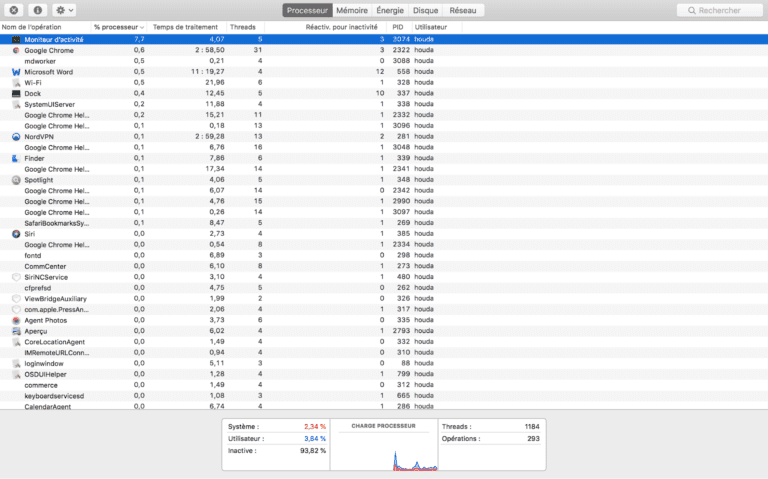The image size is (768, 479).
Task: Click the Dock process icon
Action: pos(16,94)
